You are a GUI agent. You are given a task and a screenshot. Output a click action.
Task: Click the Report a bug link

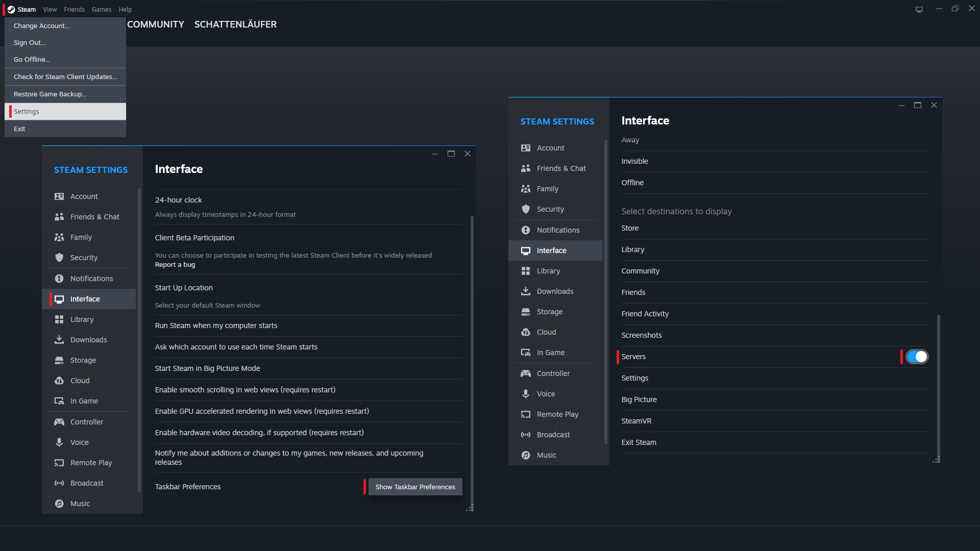(175, 264)
